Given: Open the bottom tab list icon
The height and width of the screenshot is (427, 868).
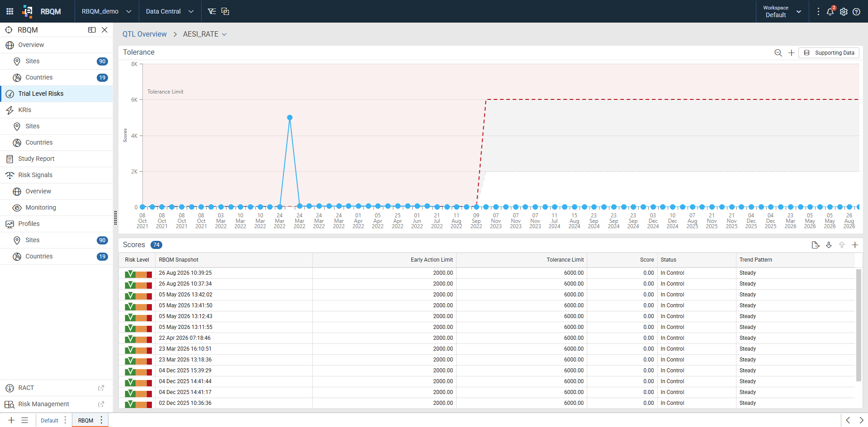Looking at the screenshot, I should pyautogui.click(x=25, y=420).
